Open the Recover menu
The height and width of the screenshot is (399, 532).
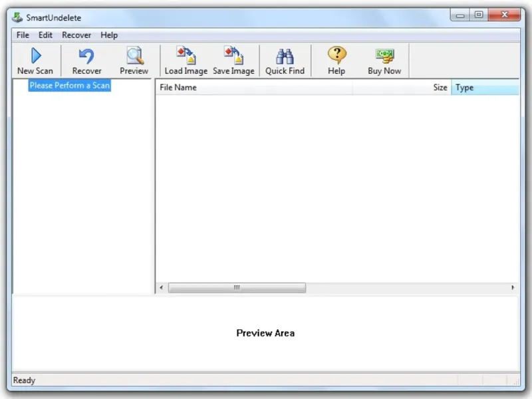tap(76, 35)
